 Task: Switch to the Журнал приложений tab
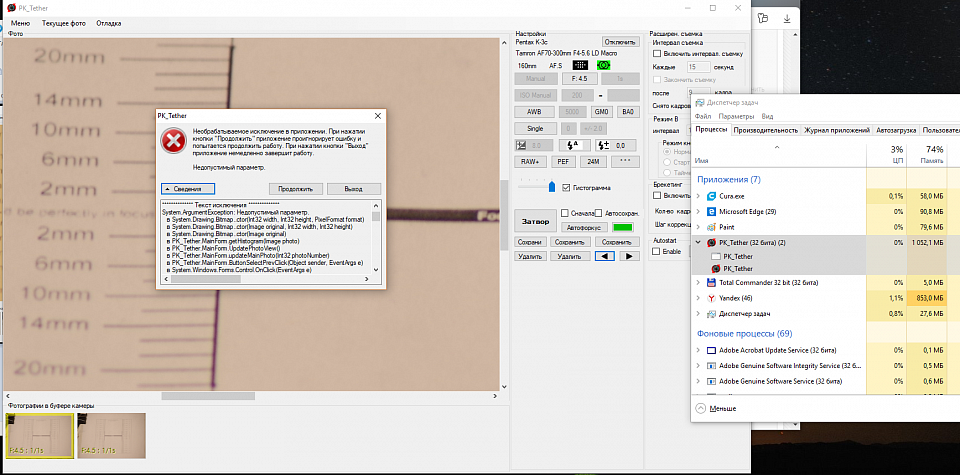pyautogui.click(x=837, y=130)
